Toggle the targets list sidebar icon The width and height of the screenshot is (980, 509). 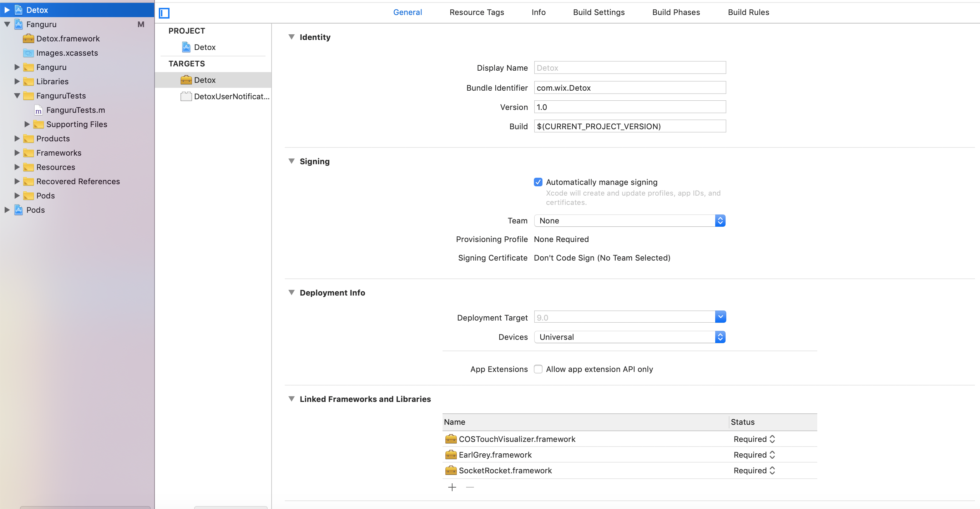(164, 13)
